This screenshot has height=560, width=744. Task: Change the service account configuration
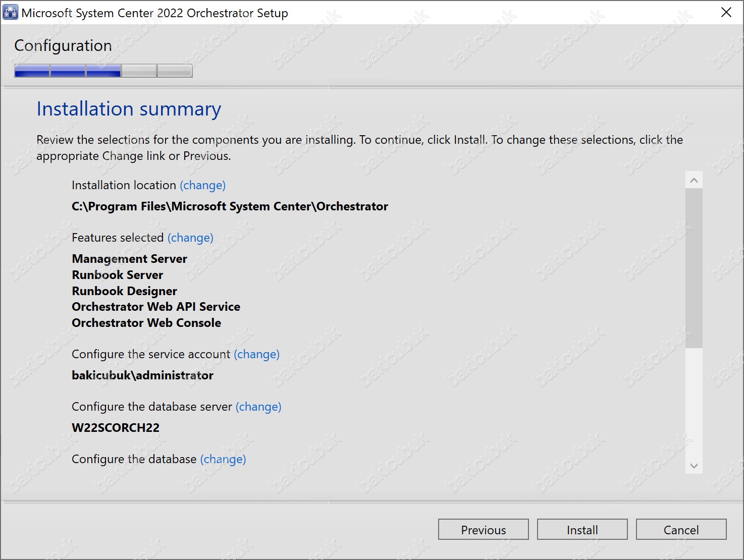[256, 354]
